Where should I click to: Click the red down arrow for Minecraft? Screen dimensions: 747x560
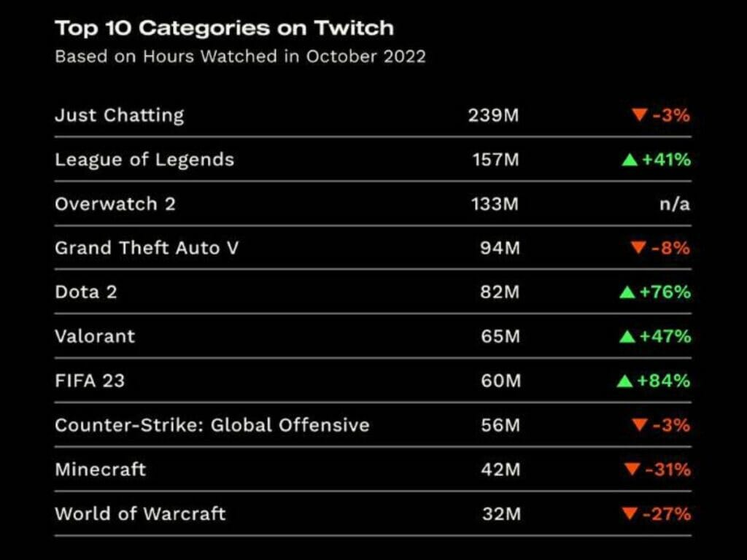[632, 470]
